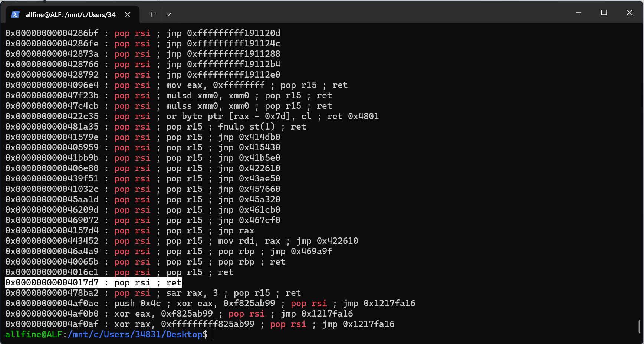Click jmp target 0x461cb0
The image size is (644, 344).
tap(260, 210)
